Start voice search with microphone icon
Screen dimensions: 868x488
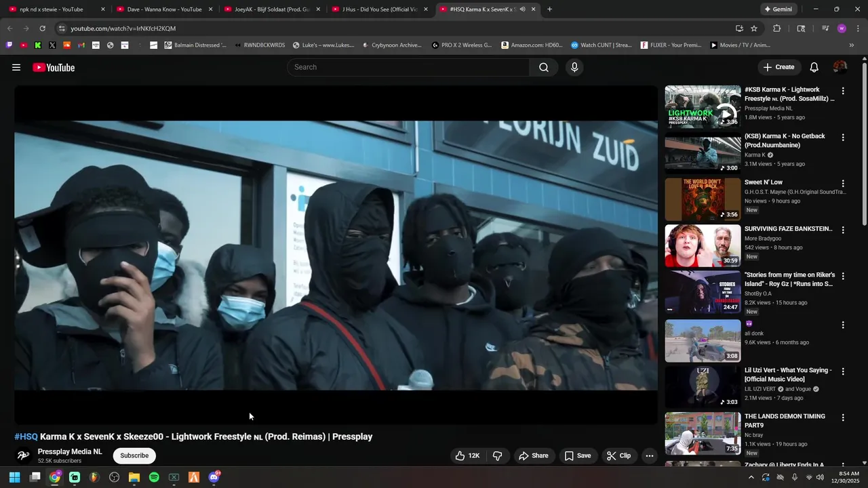574,67
